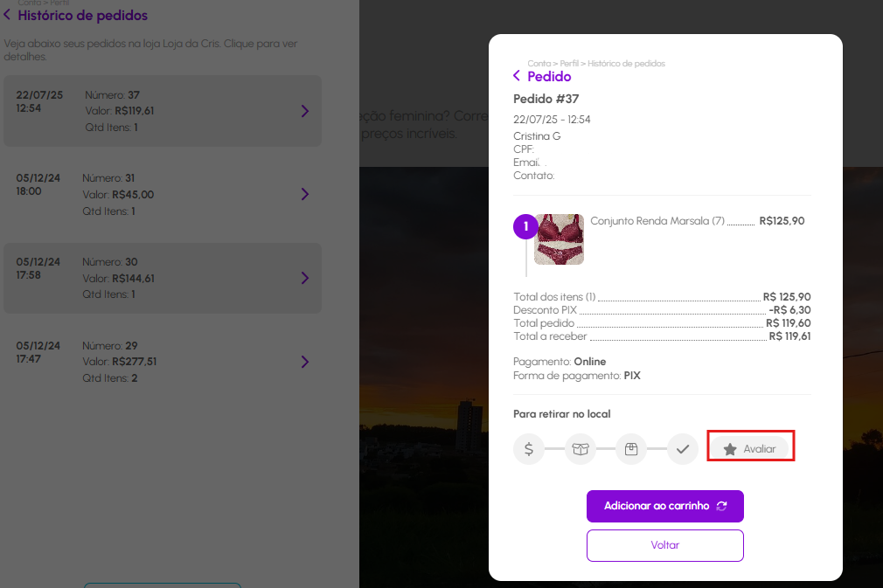883x588 pixels.
Task: Click the dollar sign payment status icon
Action: click(529, 449)
